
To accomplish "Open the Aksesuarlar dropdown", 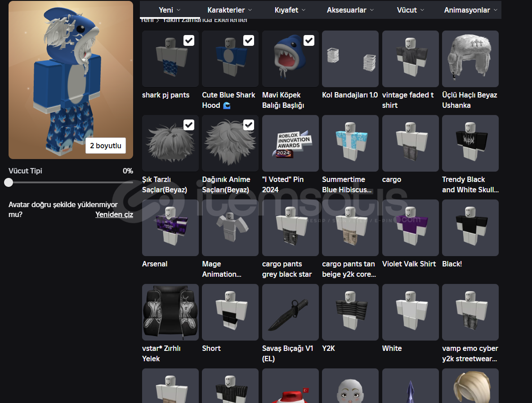I will coord(350,10).
